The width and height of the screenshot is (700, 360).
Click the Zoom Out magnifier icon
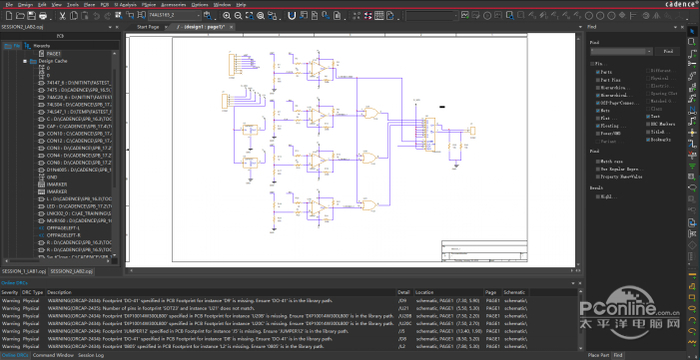click(238, 16)
